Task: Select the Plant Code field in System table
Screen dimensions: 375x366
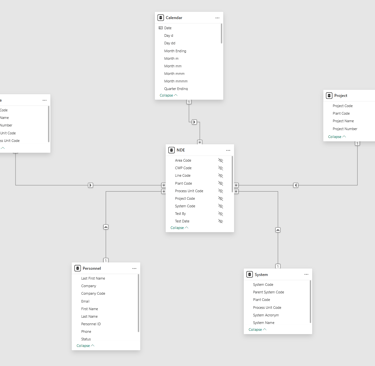Action: 261,300
